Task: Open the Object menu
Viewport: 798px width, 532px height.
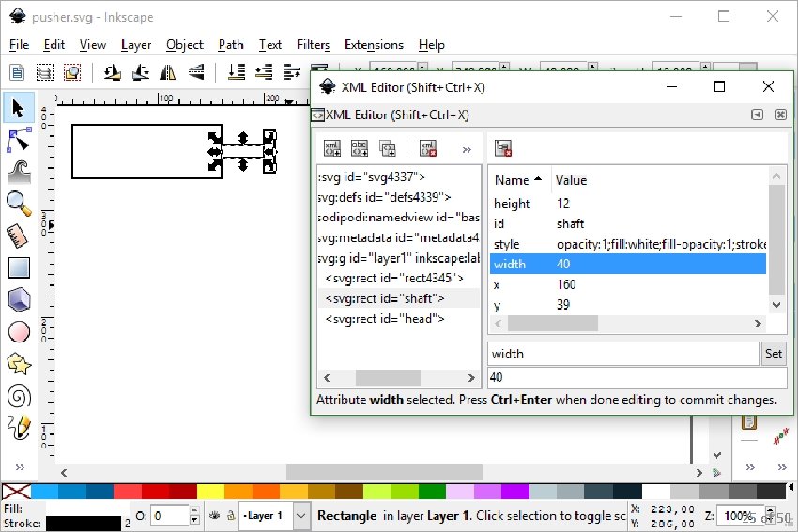Action: [185, 45]
